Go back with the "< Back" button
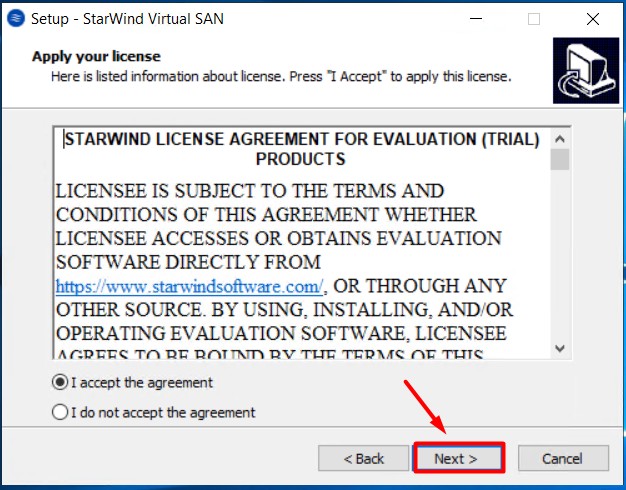 pyautogui.click(x=364, y=458)
